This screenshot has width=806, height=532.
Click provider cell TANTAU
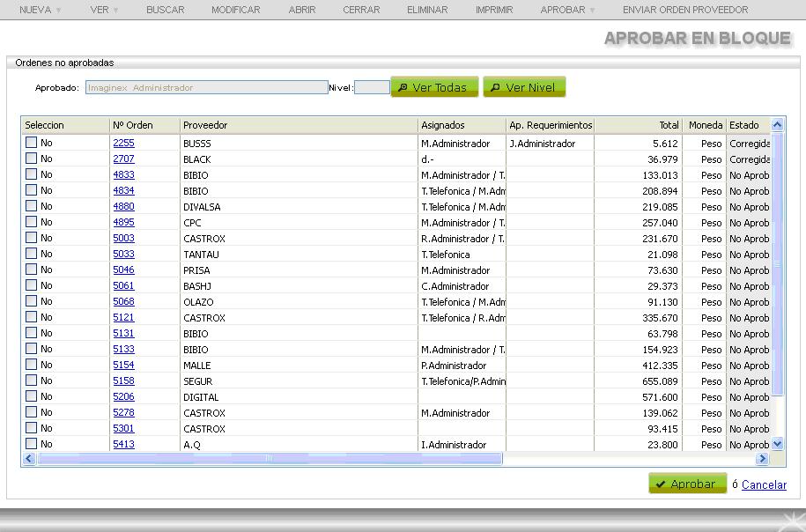(201, 255)
